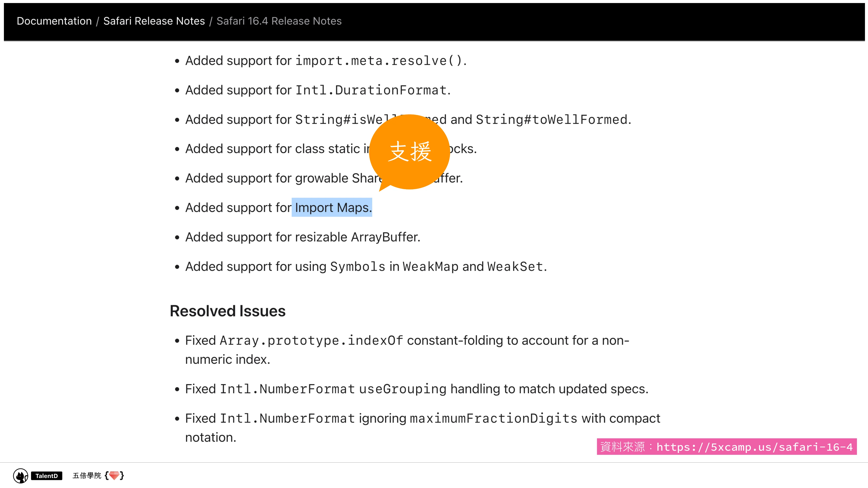This screenshot has height=488, width=868.
Task: Click the WeakSet code text
Action: (515, 267)
